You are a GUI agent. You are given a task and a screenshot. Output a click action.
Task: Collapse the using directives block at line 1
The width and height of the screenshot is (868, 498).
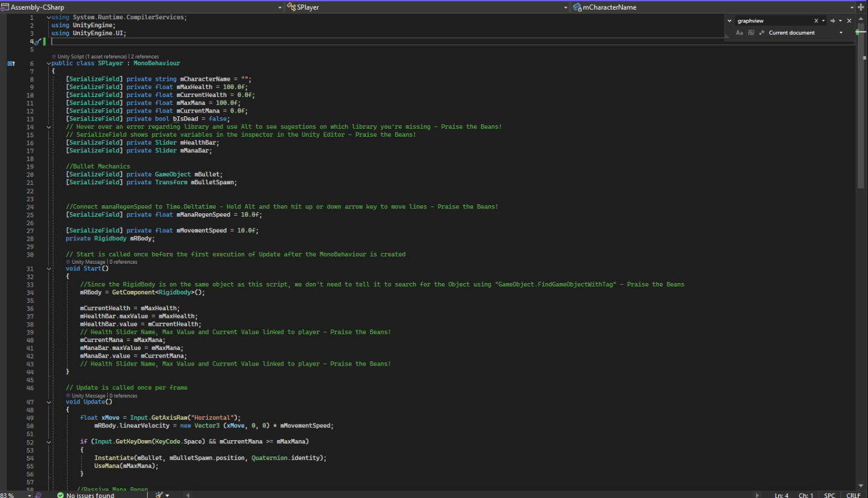[49, 17]
